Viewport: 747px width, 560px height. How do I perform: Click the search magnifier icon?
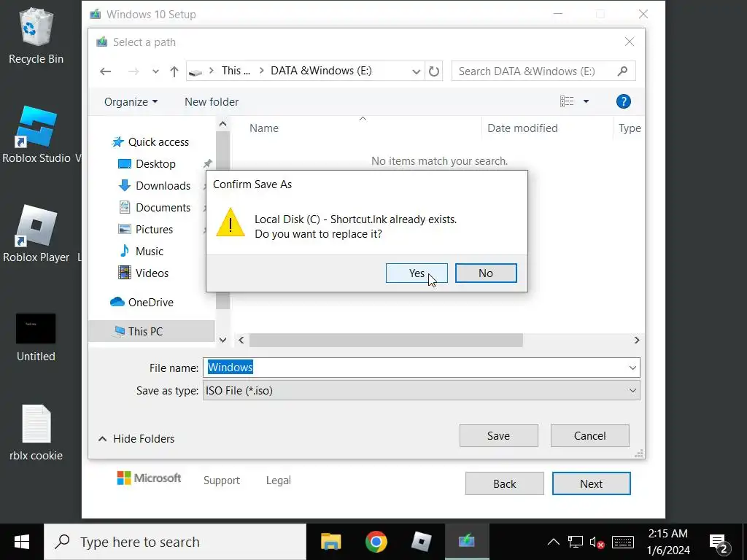pyautogui.click(x=622, y=71)
